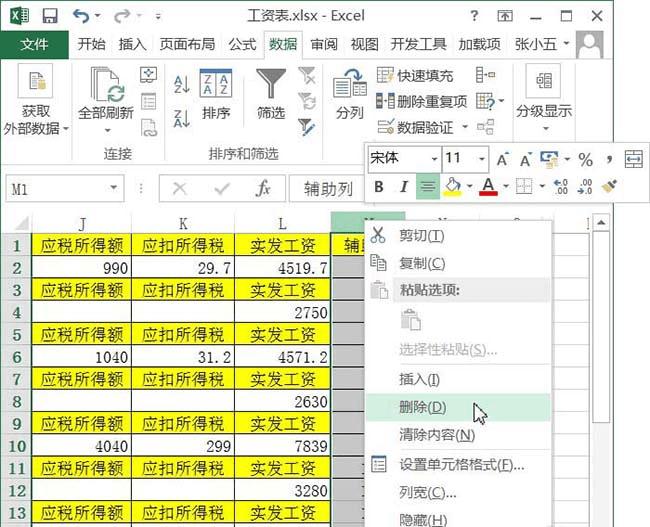Apply red font color A
Screen dimensions: 650x527
click(488, 187)
